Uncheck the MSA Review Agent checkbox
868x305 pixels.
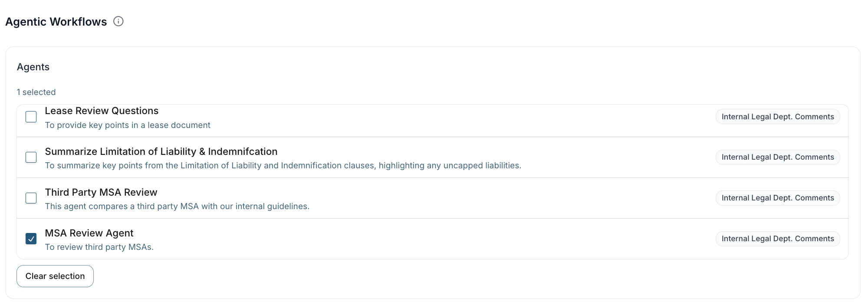point(31,239)
